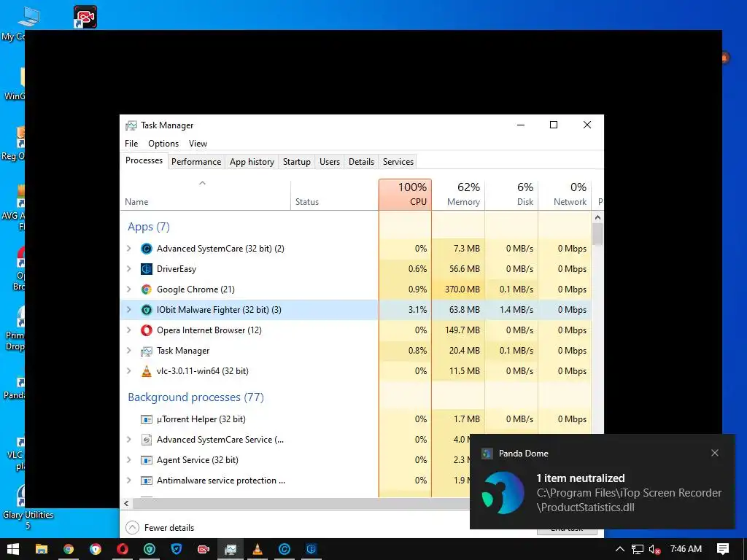
Task: Sort by the Network column header
Action: [x=565, y=194]
